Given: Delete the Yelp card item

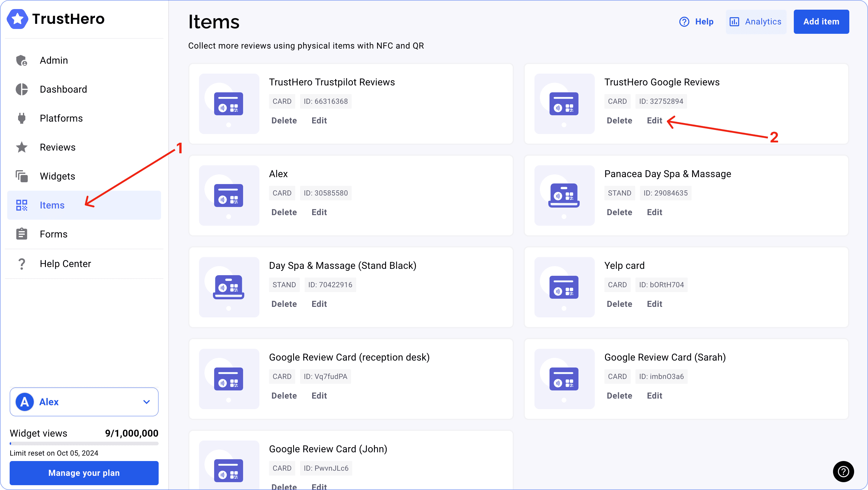Looking at the screenshot, I should [619, 304].
